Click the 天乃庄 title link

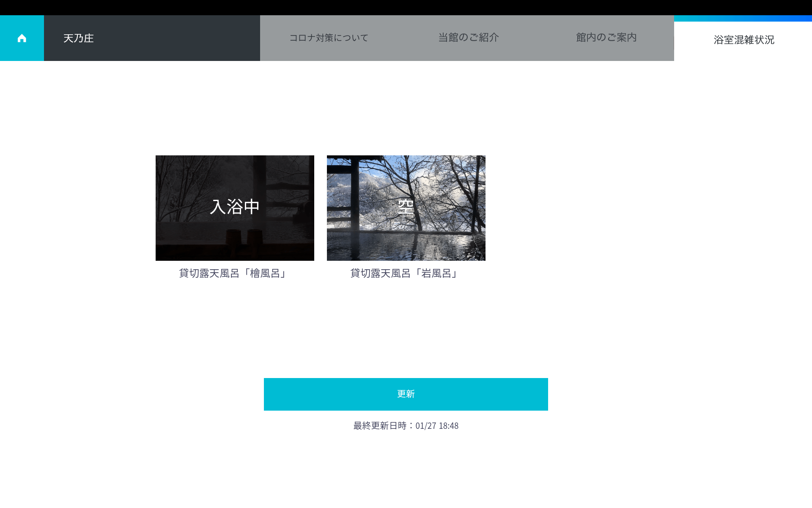point(79,38)
